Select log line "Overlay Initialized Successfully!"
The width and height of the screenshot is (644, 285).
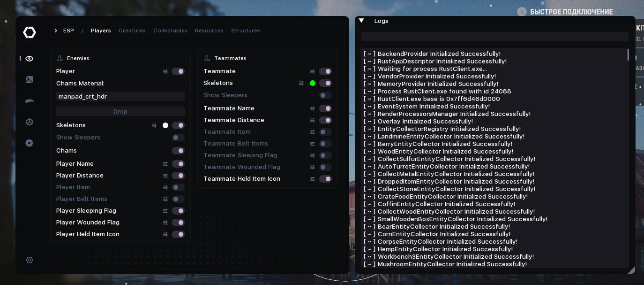[418, 122]
